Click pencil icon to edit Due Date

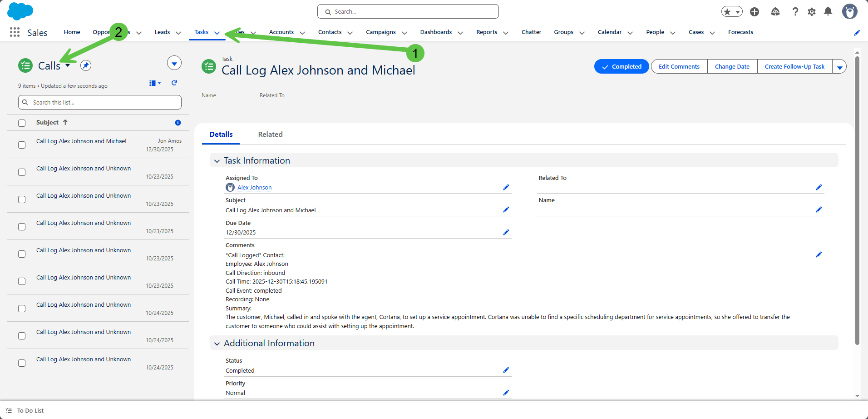click(506, 232)
